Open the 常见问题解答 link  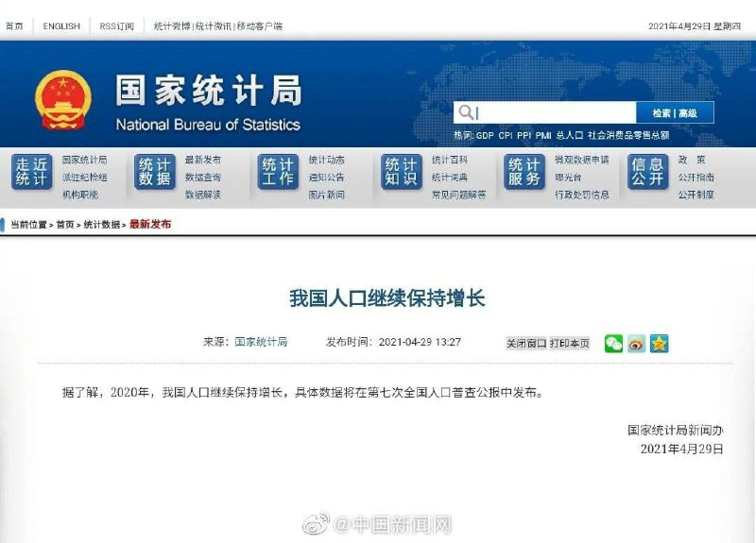point(459,195)
